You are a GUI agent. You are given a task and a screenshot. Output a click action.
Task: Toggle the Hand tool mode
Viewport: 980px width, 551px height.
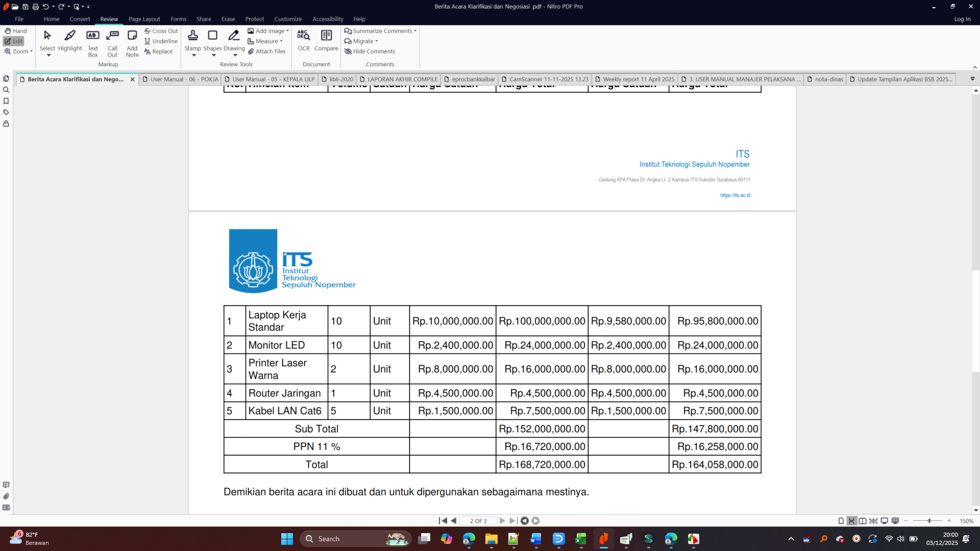coord(16,31)
